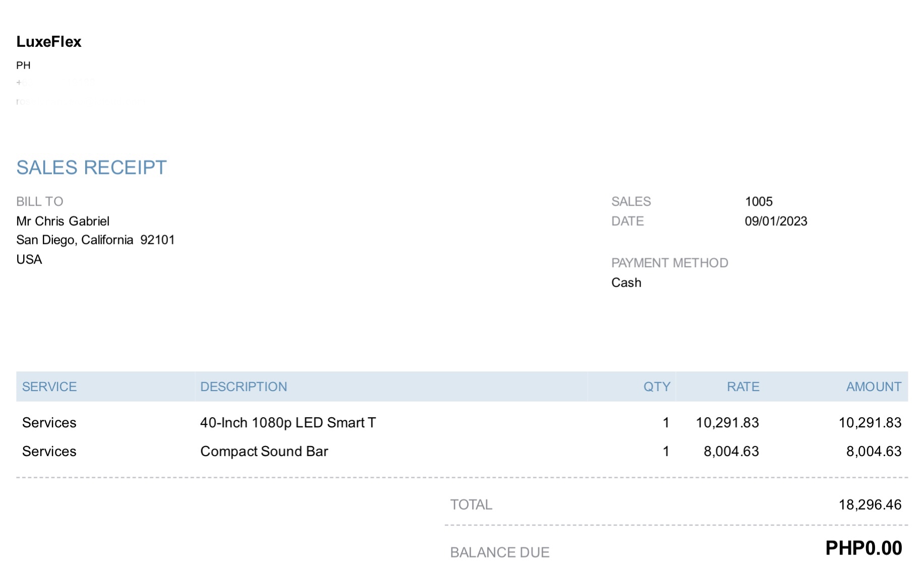Click the receipt date 09/01/2023
This screenshot has height=561, width=924.
[776, 221]
